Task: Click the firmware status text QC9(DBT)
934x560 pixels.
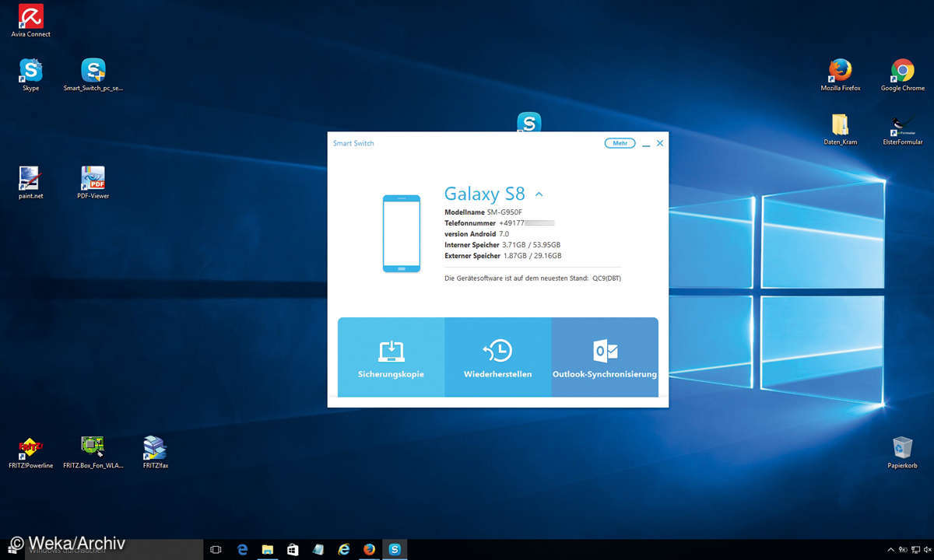Action: point(532,278)
